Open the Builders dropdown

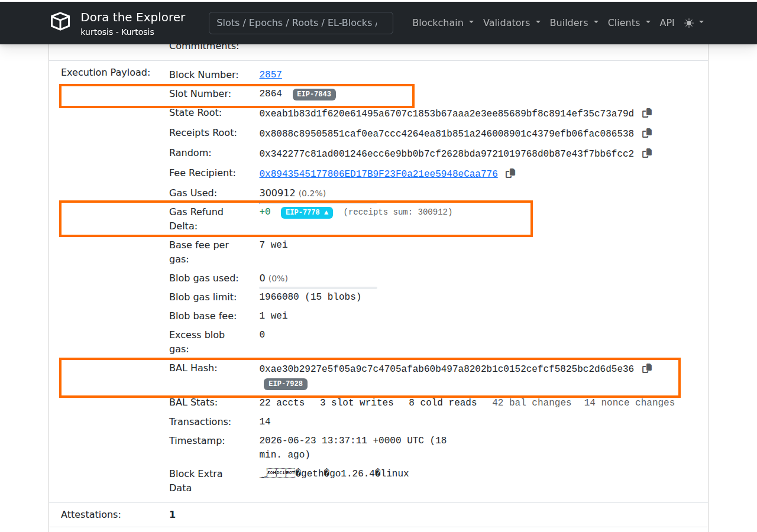point(574,22)
